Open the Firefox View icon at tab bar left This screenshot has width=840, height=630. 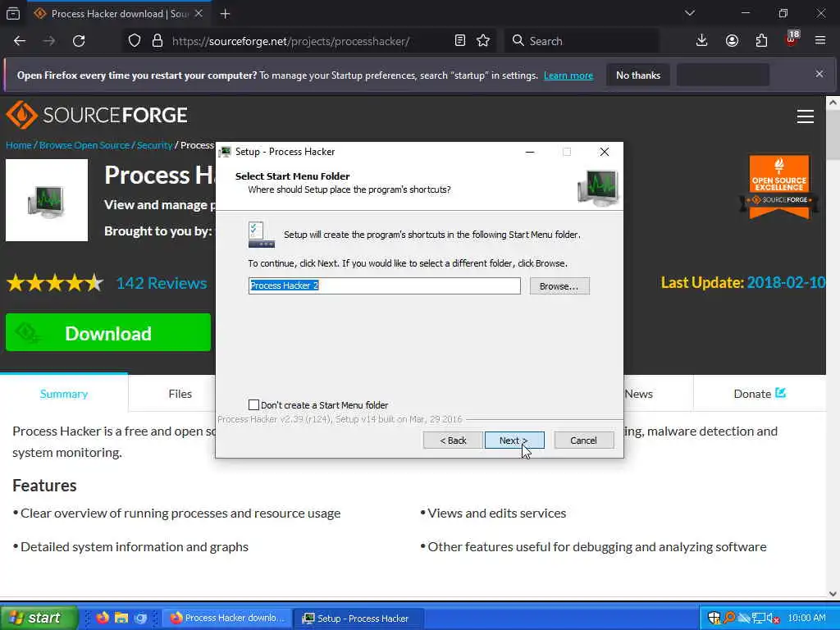[13, 13]
